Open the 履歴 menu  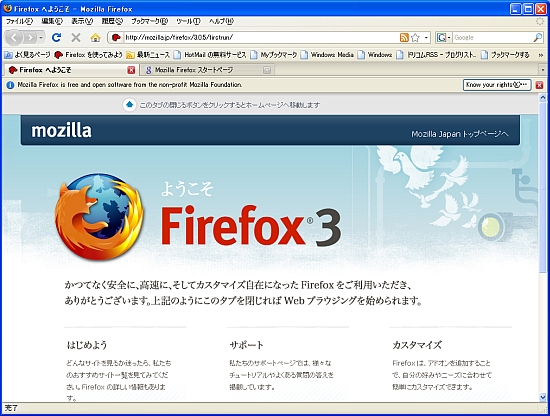click(x=112, y=21)
